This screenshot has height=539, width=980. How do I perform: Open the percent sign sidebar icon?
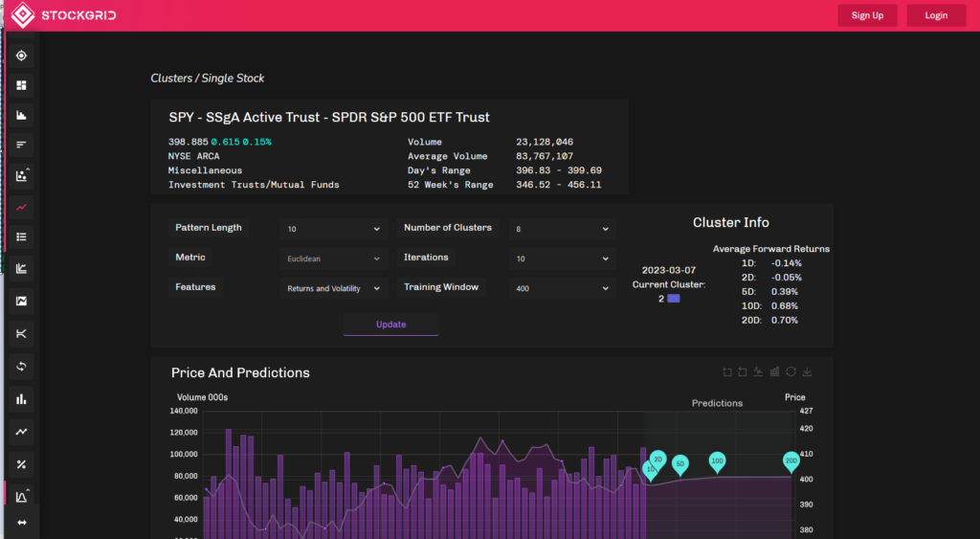21,464
